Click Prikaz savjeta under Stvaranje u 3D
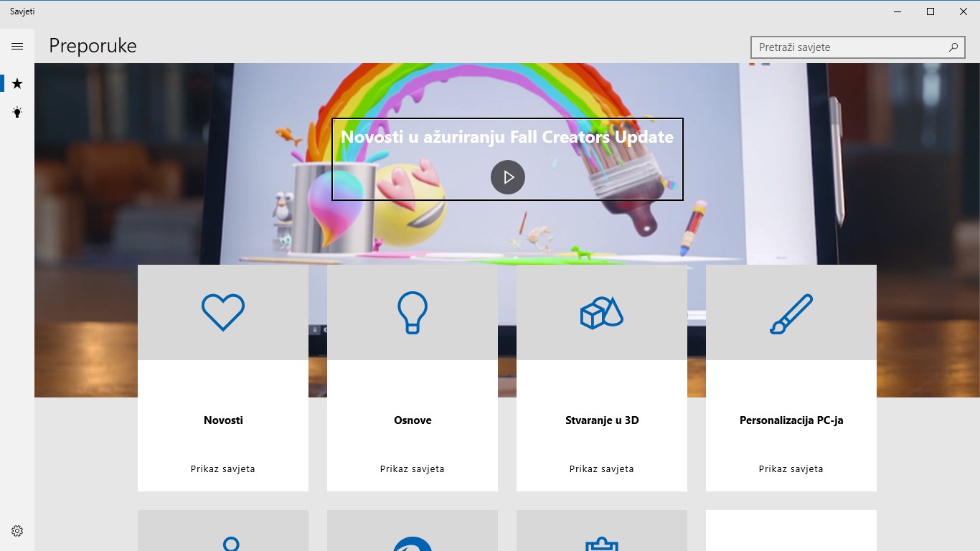980x551 pixels. point(602,468)
